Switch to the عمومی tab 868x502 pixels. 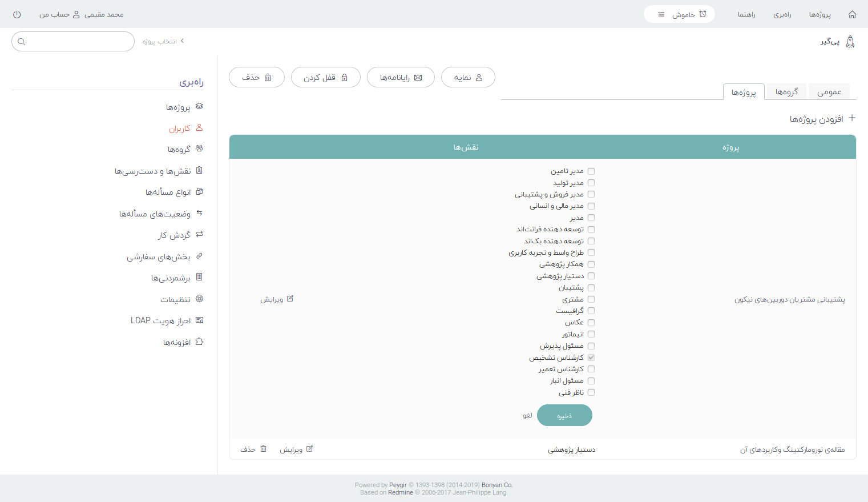click(829, 92)
